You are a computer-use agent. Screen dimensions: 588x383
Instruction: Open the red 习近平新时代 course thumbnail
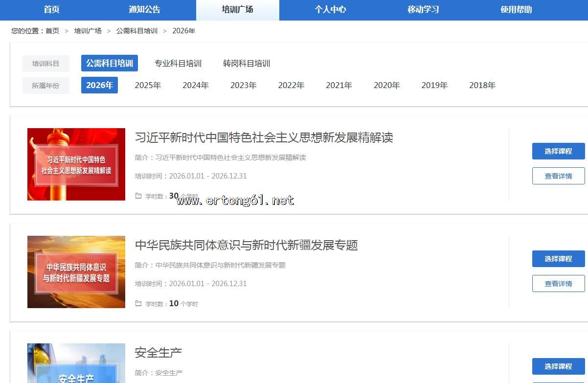click(76, 164)
